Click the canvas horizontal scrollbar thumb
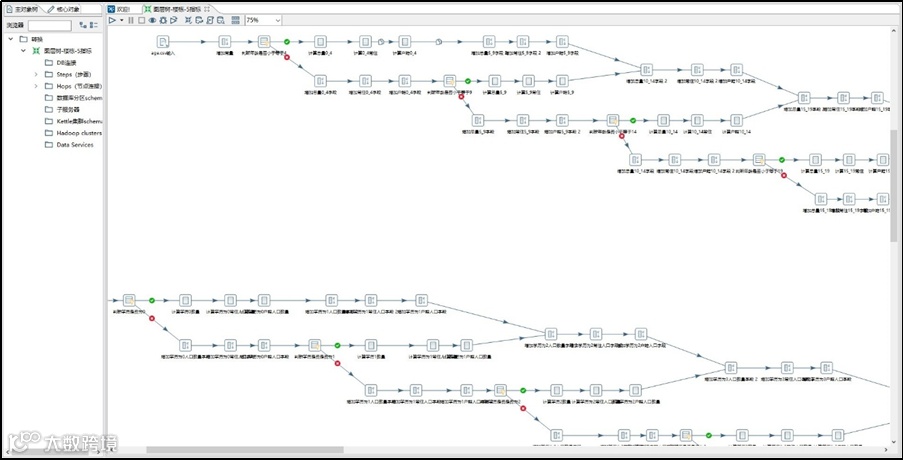Viewport: 903px width, 460px height. (x=245, y=450)
